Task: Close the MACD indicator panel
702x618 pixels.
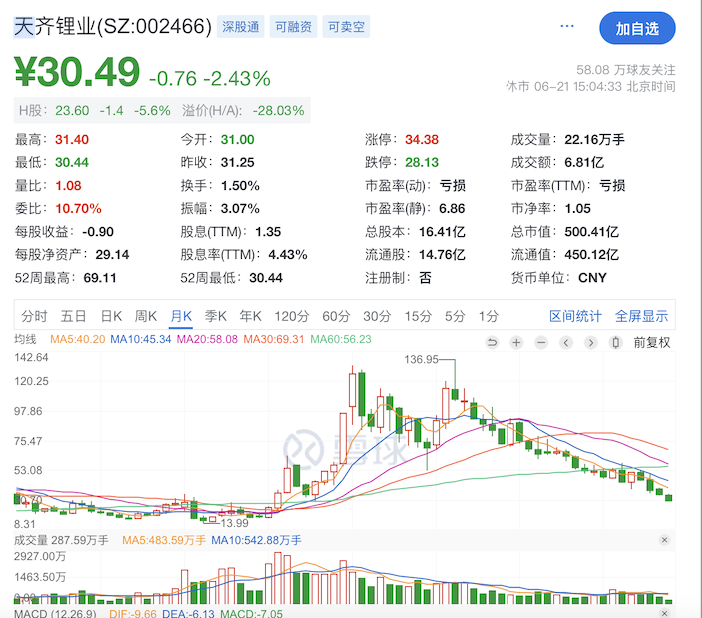Action: click(x=664, y=613)
